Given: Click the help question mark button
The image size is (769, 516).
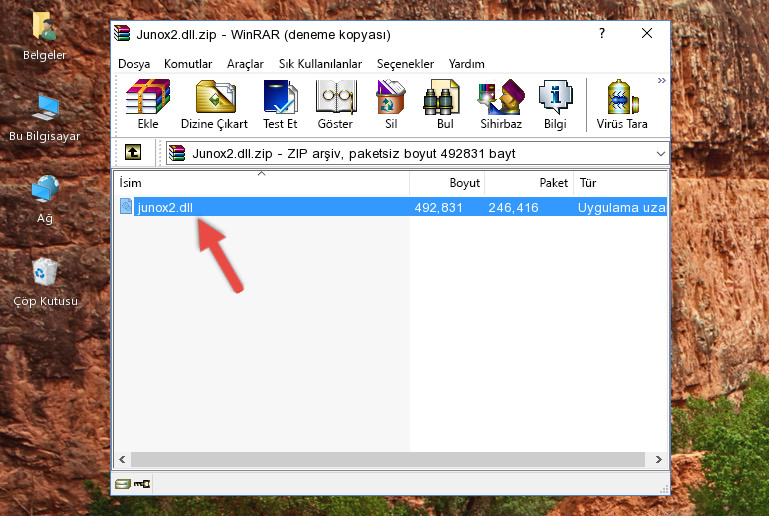Looking at the screenshot, I should point(602,33).
